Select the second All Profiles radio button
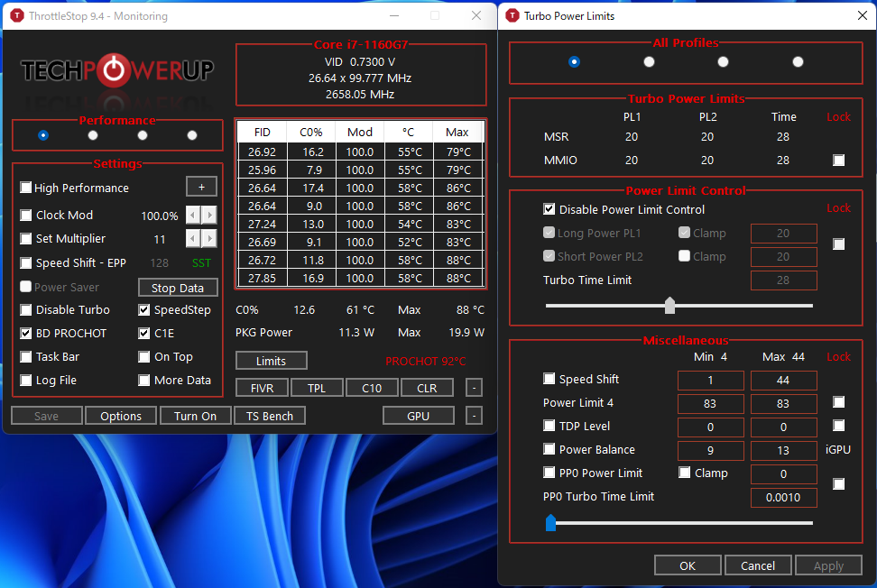 pyautogui.click(x=649, y=61)
